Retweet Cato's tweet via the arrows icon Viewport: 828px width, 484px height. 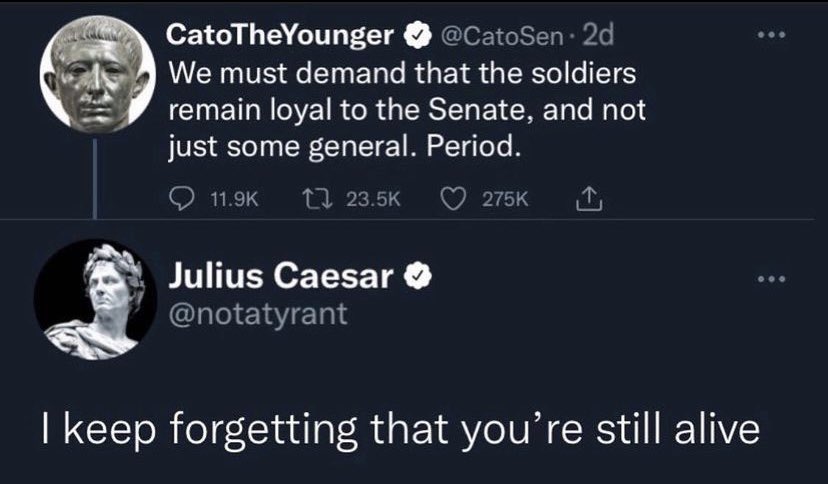point(317,200)
